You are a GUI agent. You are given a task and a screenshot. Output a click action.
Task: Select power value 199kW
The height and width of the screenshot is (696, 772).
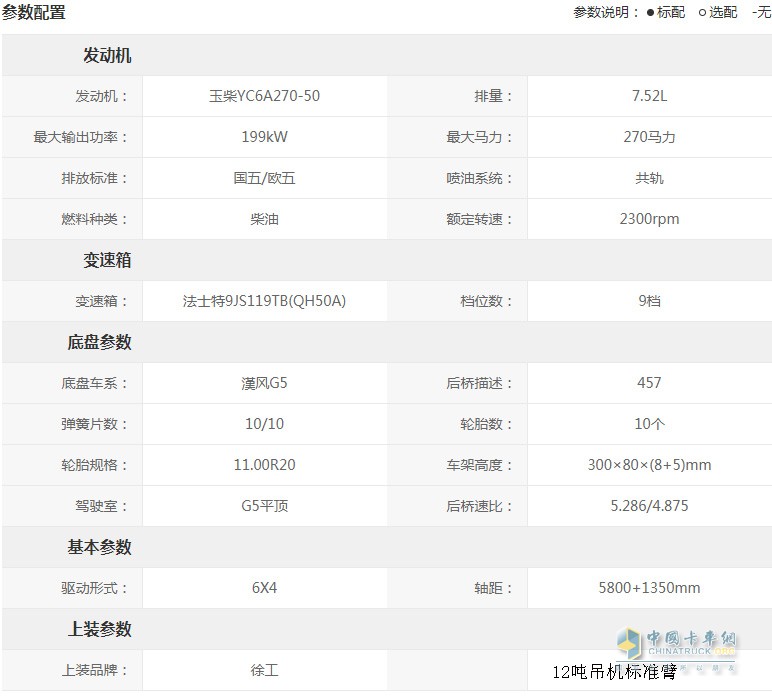264,137
